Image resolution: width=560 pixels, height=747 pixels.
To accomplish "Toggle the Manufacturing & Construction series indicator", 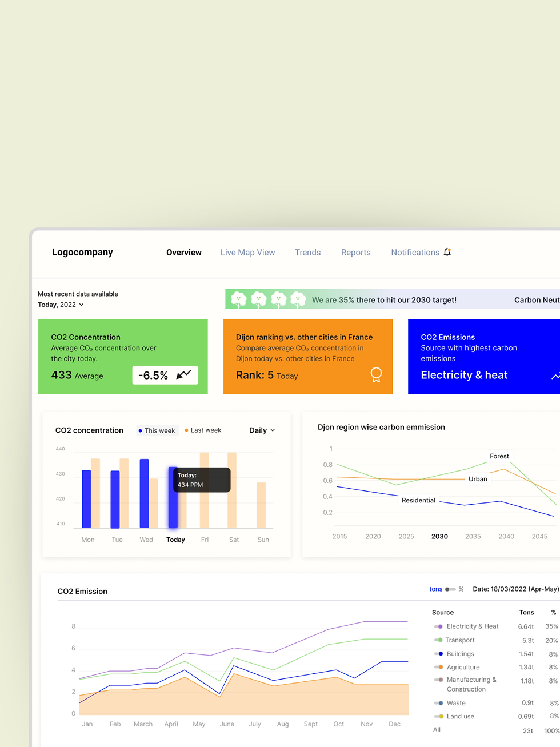I will pos(438,680).
